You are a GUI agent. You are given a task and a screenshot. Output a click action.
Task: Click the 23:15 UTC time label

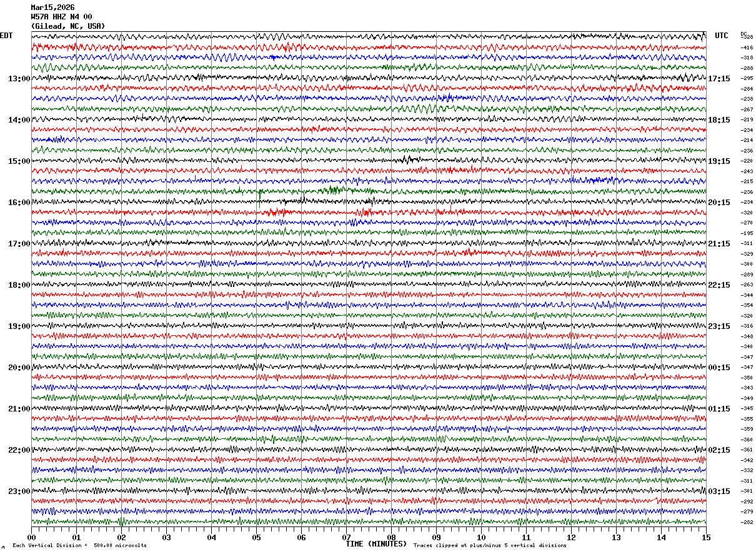[719, 326]
